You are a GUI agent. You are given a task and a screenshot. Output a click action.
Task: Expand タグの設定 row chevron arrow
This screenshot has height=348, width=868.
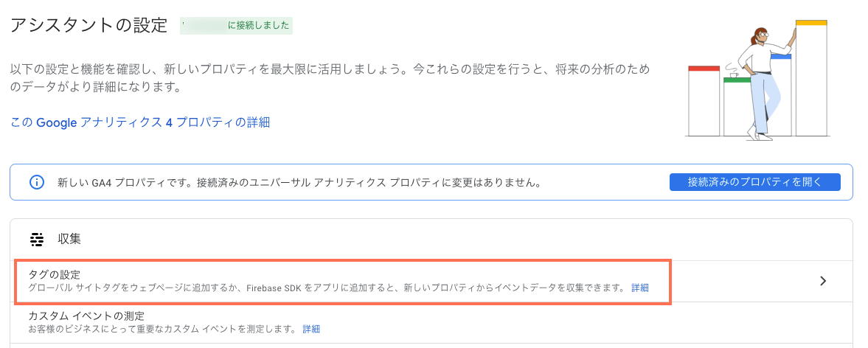coord(823,281)
